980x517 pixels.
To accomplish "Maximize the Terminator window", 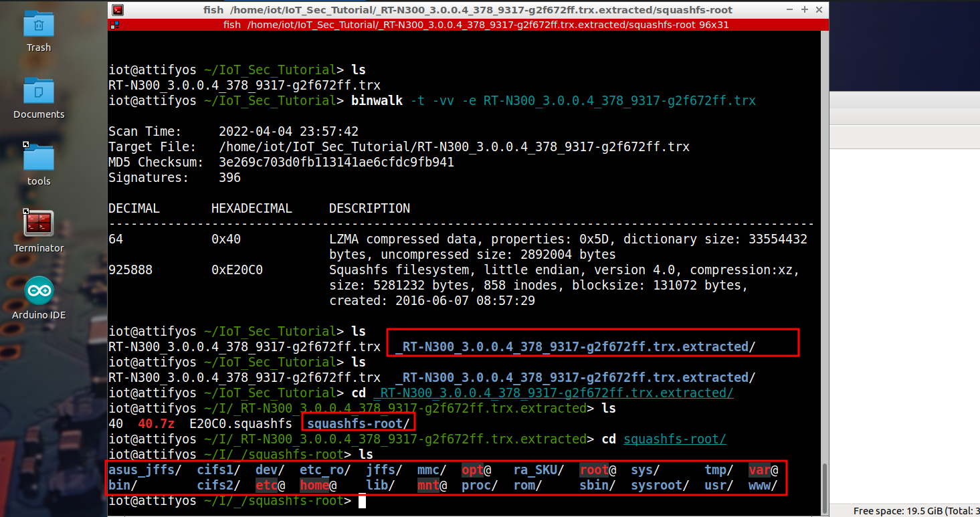I will [x=805, y=10].
